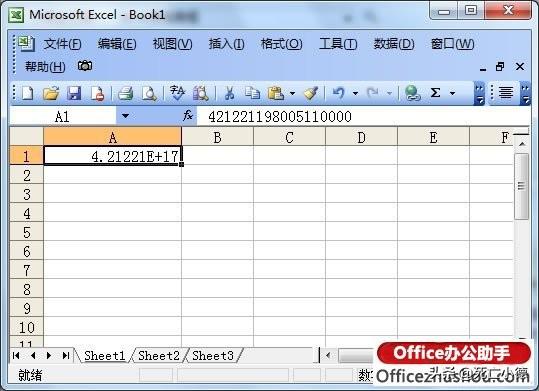Open the Redo history dropdown arrow

coord(389,93)
